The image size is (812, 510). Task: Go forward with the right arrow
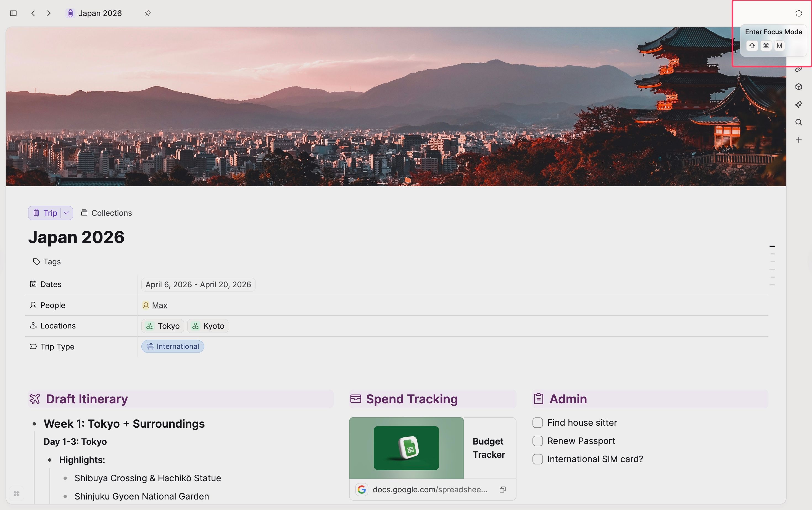pyautogui.click(x=49, y=13)
